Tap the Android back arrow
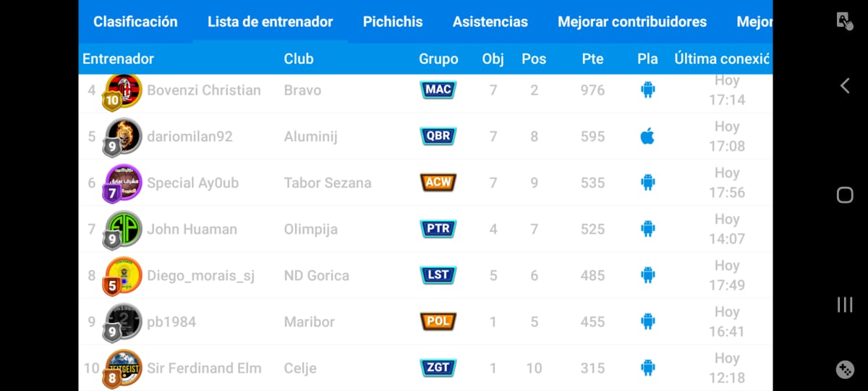Viewport: 868px width, 391px height. [844, 86]
